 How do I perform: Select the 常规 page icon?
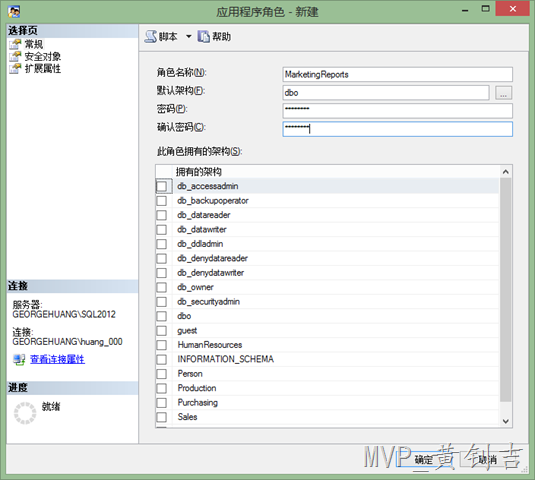(15, 44)
